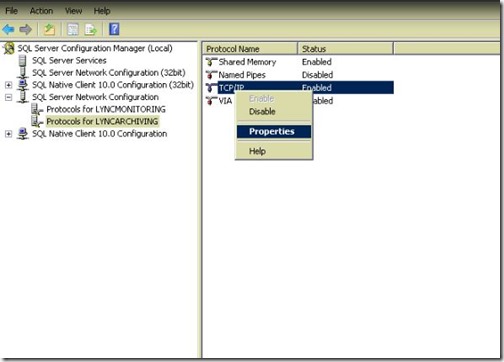Open the Help menu in the menu bar
This screenshot has width=504, height=362.
[102, 11]
